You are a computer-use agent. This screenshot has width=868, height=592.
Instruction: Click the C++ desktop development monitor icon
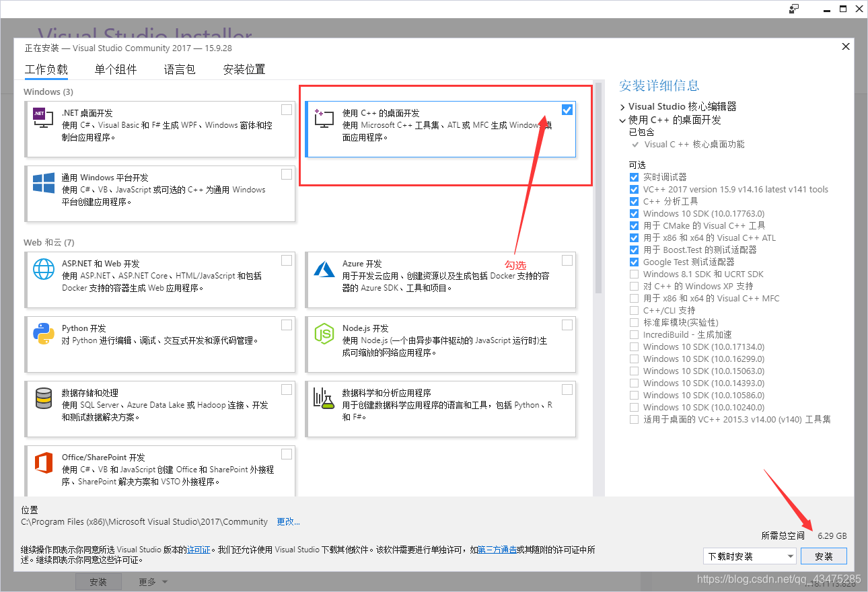point(324,118)
